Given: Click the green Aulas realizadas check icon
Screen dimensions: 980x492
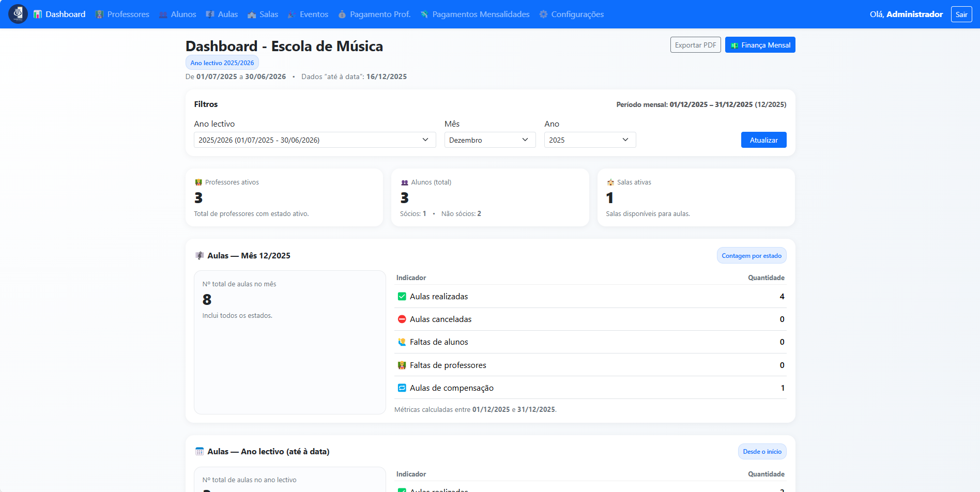Looking at the screenshot, I should [402, 297].
